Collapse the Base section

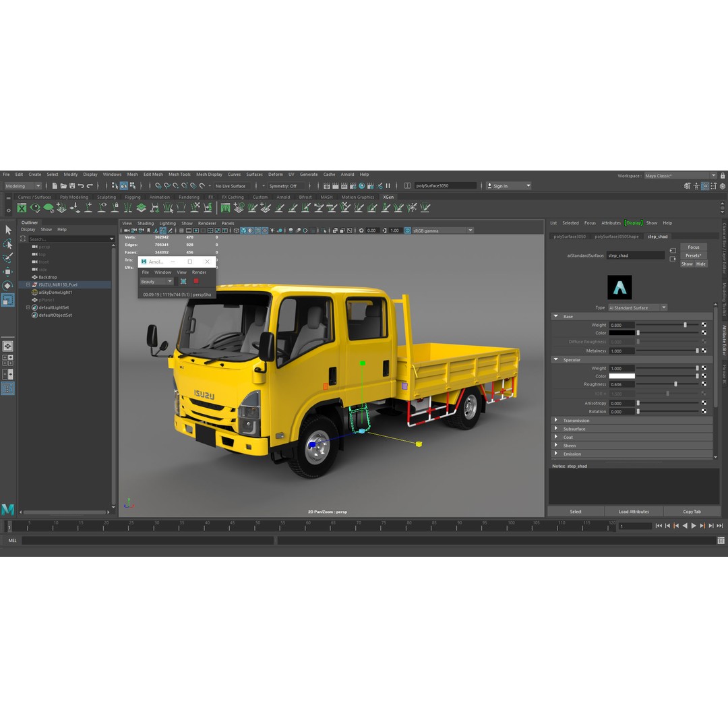tap(555, 316)
